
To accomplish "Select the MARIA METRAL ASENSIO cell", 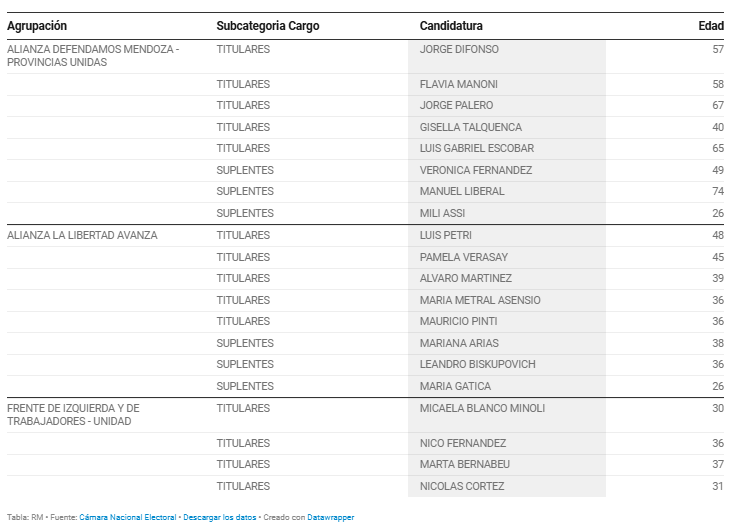I will pyautogui.click(x=480, y=300).
